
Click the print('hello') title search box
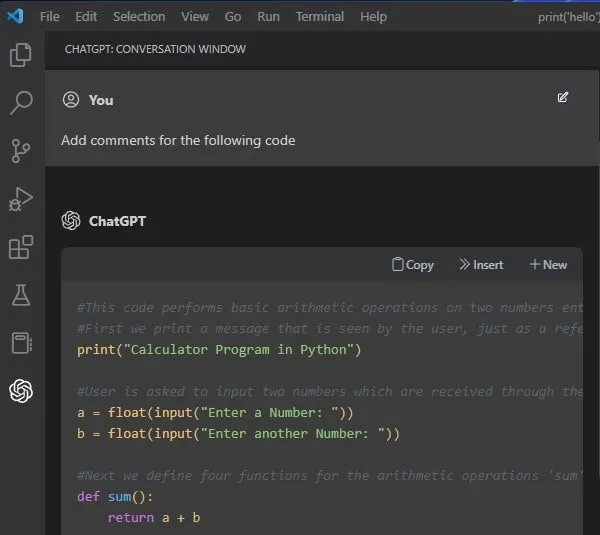pos(568,17)
